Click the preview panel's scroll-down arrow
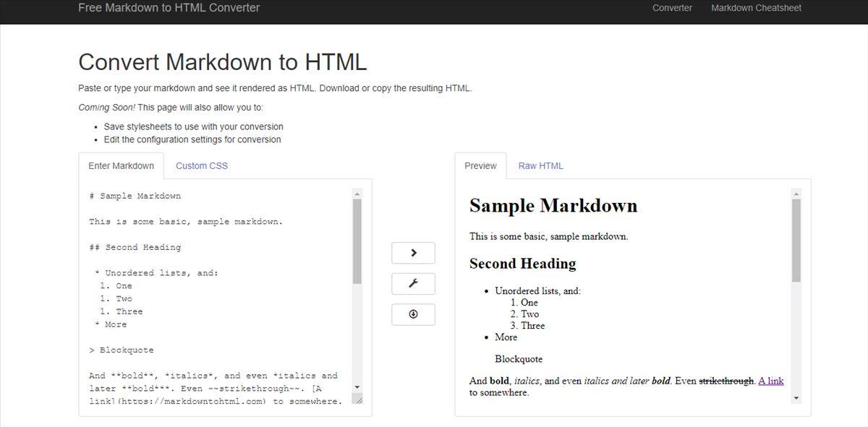Screen dimensions: 868x427 796,396
